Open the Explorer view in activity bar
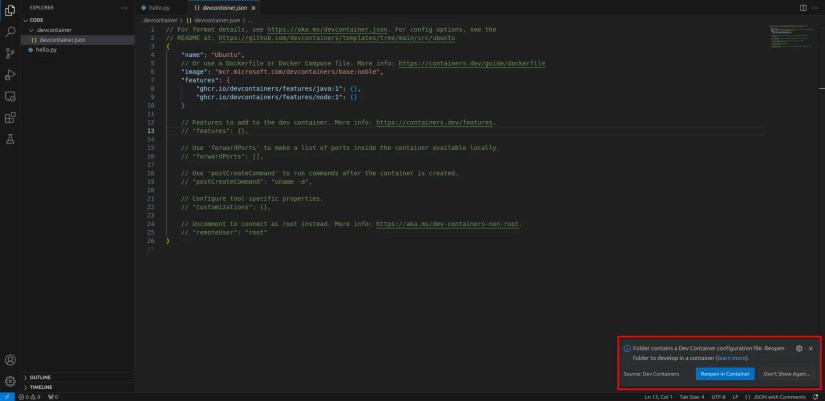Image resolution: width=825 pixels, height=401 pixels. [10, 11]
